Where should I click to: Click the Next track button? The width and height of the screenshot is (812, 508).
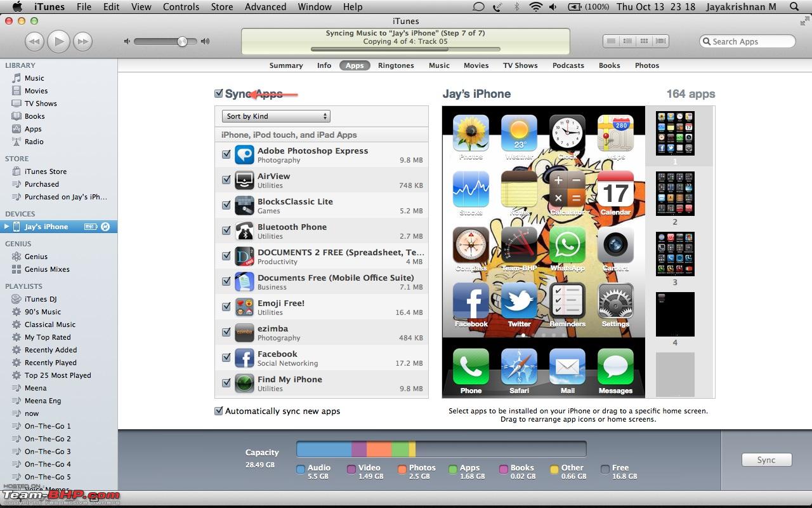click(83, 42)
